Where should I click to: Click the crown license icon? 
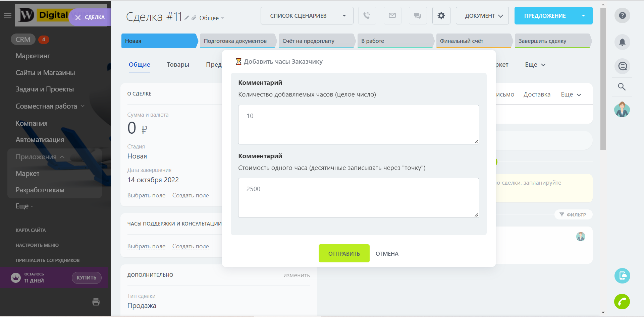pos(16,278)
